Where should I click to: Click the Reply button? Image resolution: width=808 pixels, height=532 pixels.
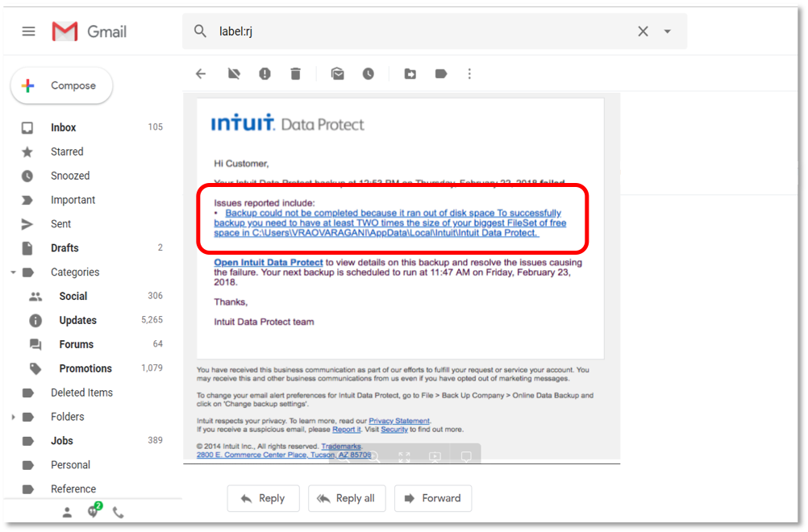pos(264,498)
